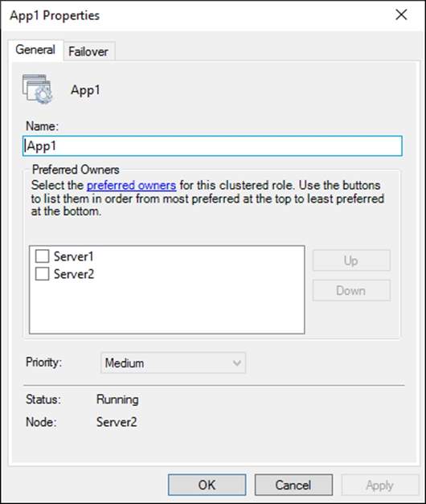Open the Priority dropdown

point(174,363)
